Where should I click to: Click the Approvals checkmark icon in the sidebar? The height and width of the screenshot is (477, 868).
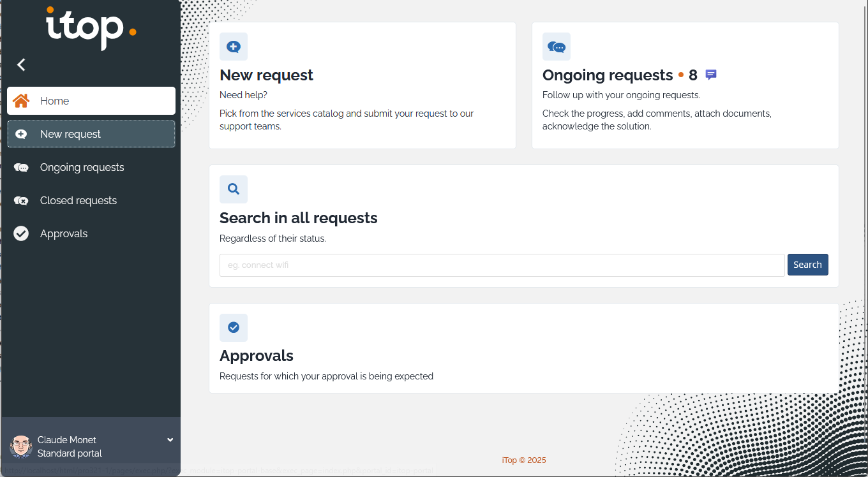click(x=21, y=233)
